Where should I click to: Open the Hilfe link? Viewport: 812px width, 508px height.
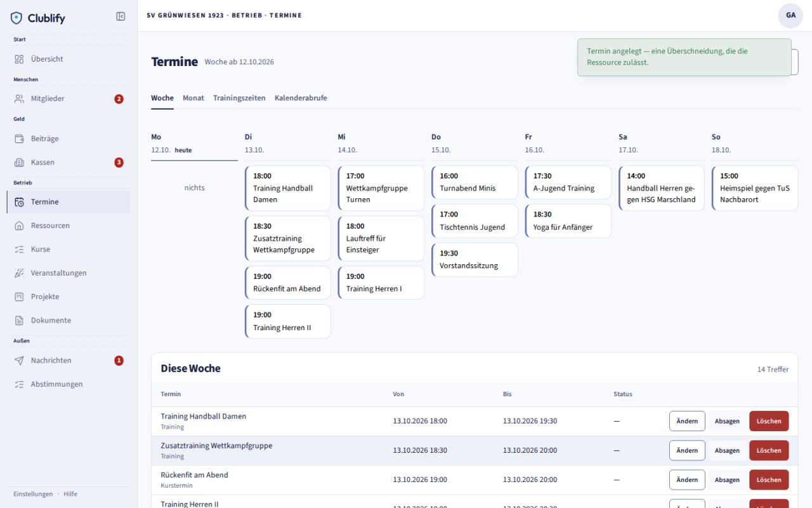click(70, 494)
